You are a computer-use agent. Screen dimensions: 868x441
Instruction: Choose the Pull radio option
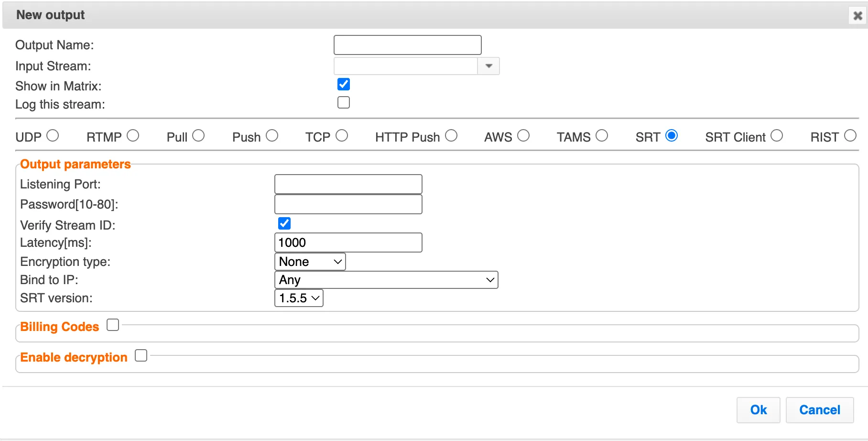coord(198,136)
